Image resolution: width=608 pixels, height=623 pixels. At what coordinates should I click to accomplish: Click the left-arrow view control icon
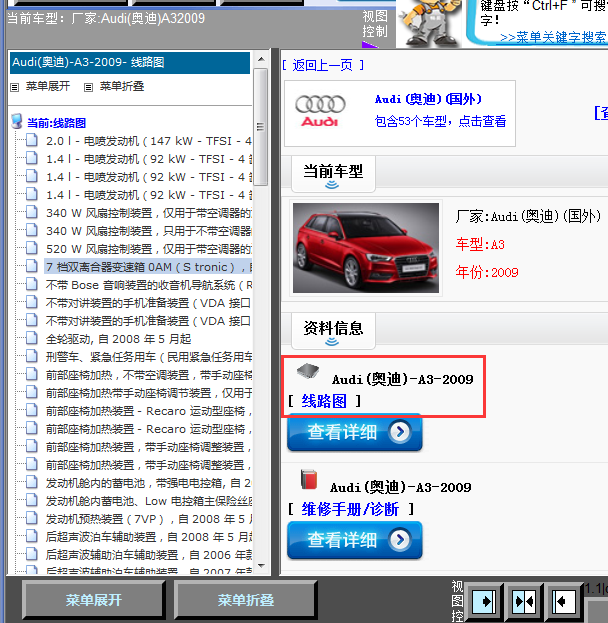pos(563,601)
